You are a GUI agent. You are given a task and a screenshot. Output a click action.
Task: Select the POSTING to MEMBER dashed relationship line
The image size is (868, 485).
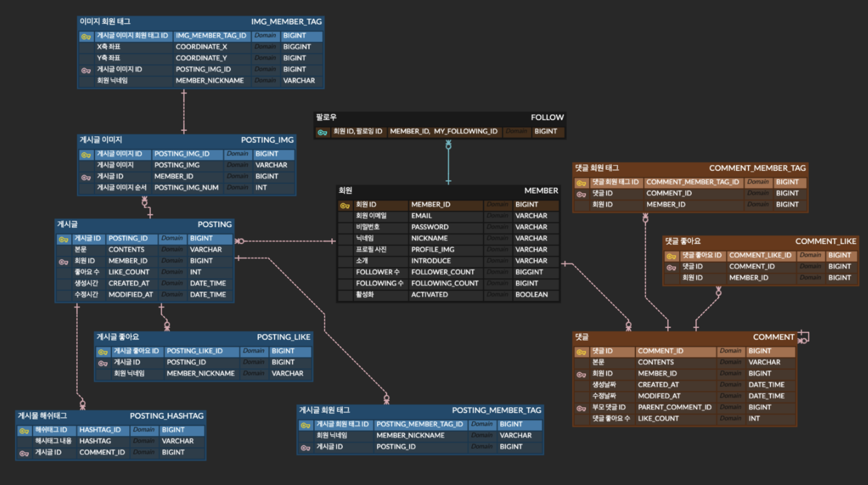click(x=286, y=241)
